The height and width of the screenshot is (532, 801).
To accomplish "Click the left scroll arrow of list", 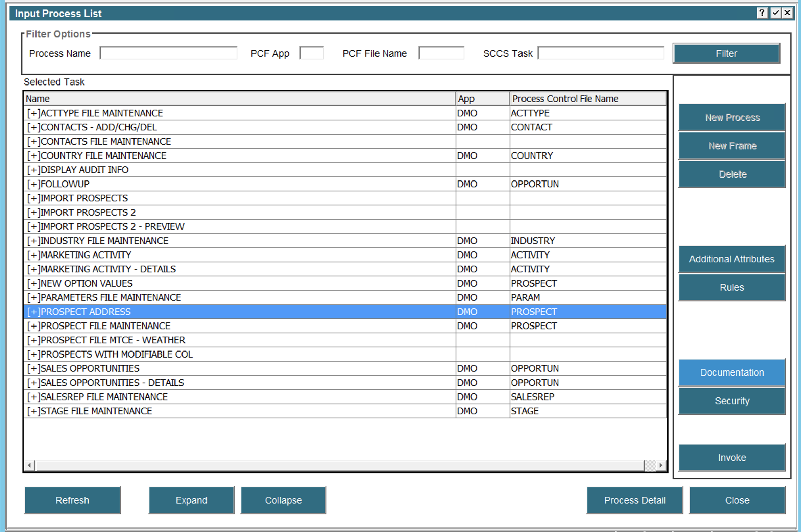I will pyautogui.click(x=29, y=465).
